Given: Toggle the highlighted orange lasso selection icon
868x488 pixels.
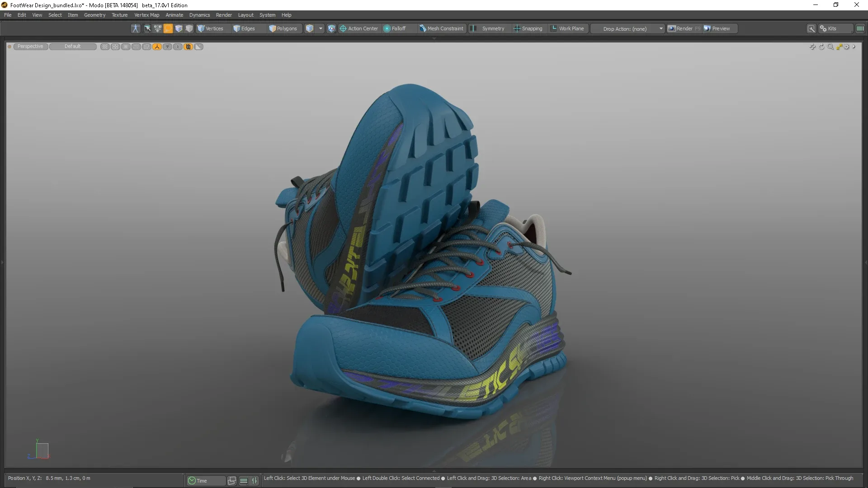Looking at the screenshot, I should (168, 28).
